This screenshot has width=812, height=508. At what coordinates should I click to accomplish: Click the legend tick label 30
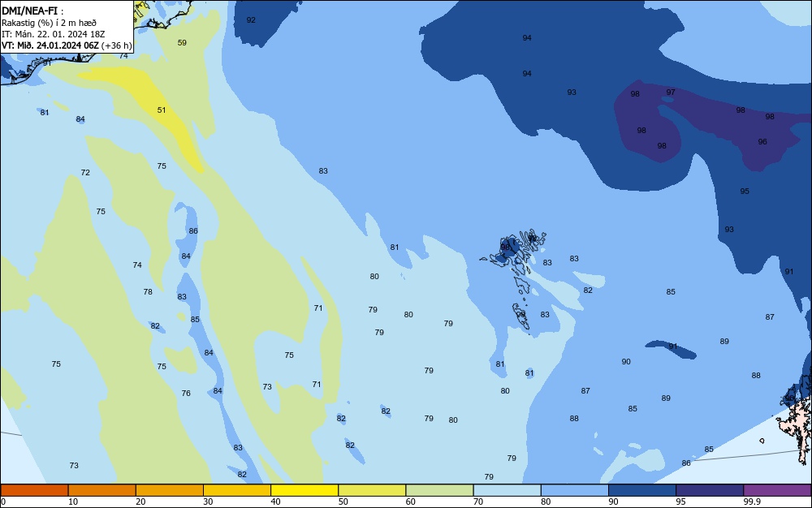click(208, 502)
